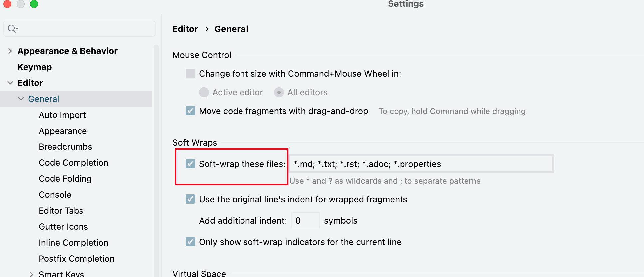Open Gutter Icons settings page
The height and width of the screenshot is (277, 644).
[63, 227]
